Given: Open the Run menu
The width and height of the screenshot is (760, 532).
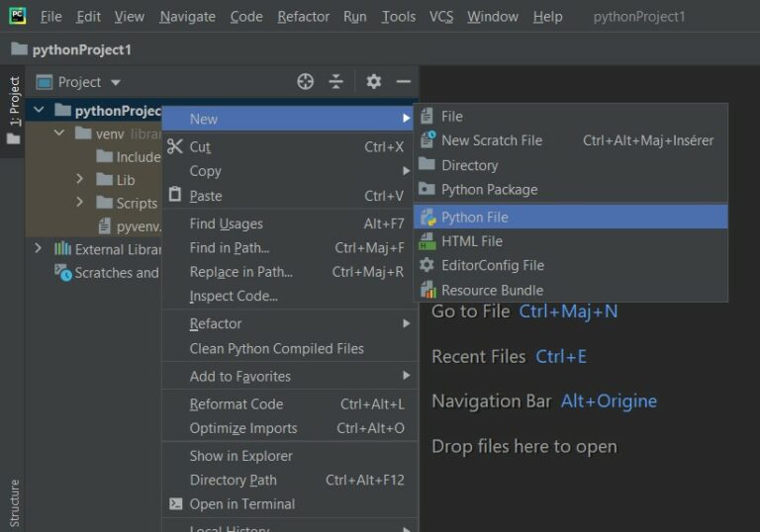Looking at the screenshot, I should 355,17.
